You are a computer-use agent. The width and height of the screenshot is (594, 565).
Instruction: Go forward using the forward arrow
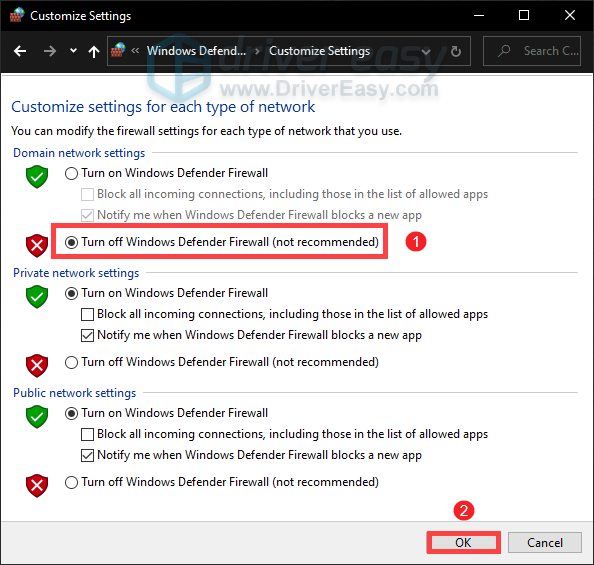[50, 51]
